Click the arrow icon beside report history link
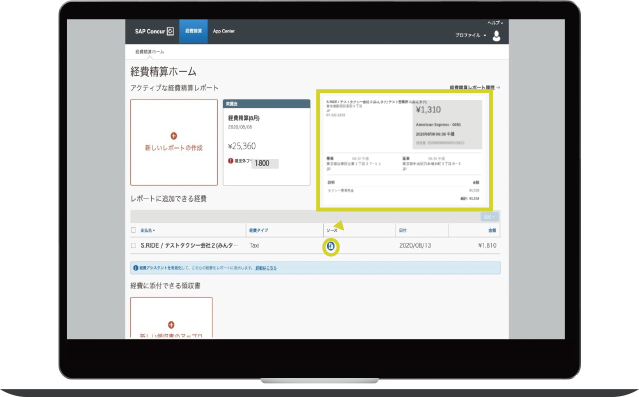The image size is (639, 397). tap(498, 87)
